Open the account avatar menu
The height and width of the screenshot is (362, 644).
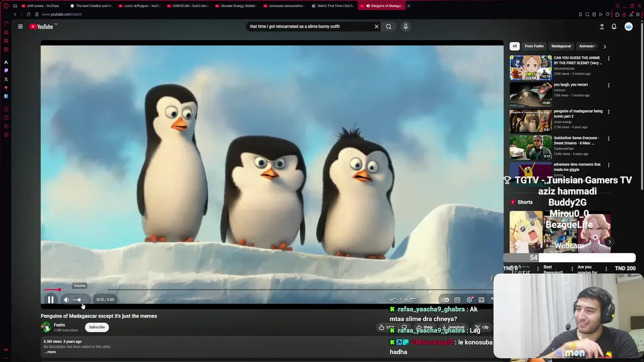point(628,27)
